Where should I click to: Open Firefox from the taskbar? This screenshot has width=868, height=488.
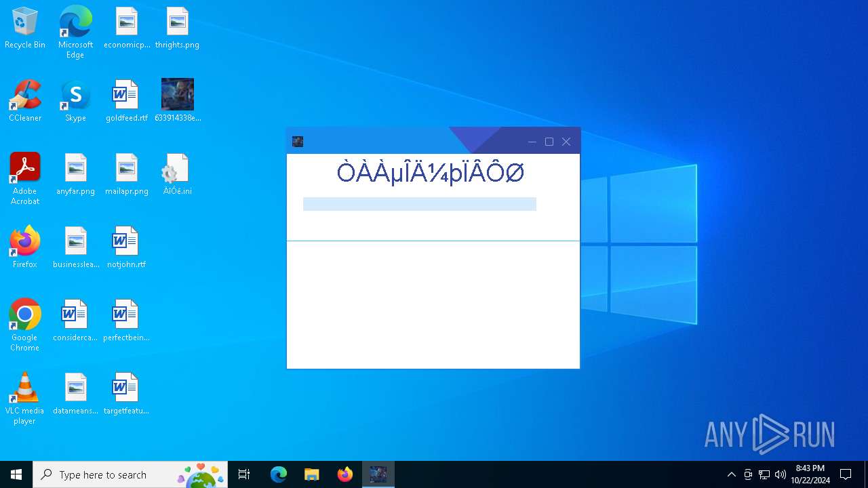[345, 474]
